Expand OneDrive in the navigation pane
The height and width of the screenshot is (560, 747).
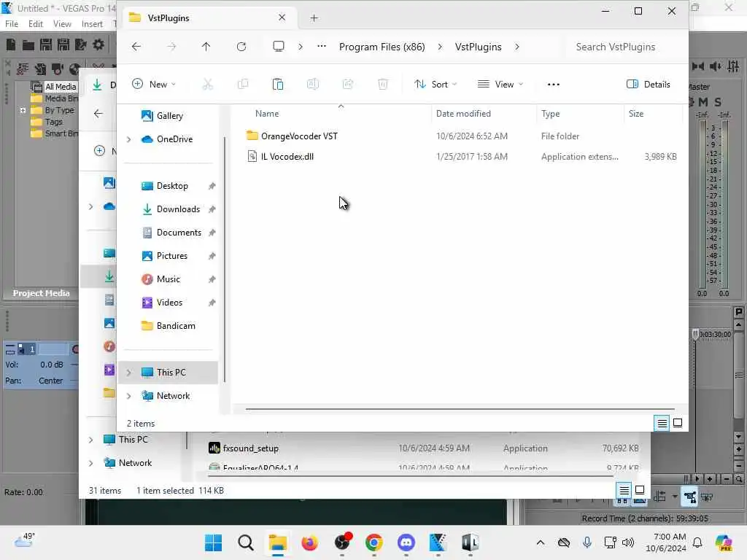[x=128, y=139]
